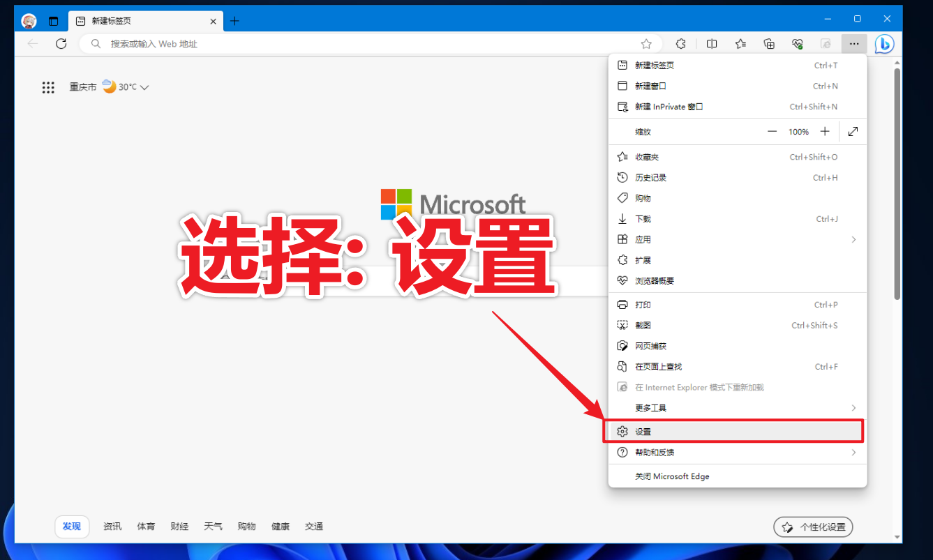The image size is (933, 560).
Task: Select 在页面上查找 in the menu
Action: pyautogui.click(x=738, y=366)
